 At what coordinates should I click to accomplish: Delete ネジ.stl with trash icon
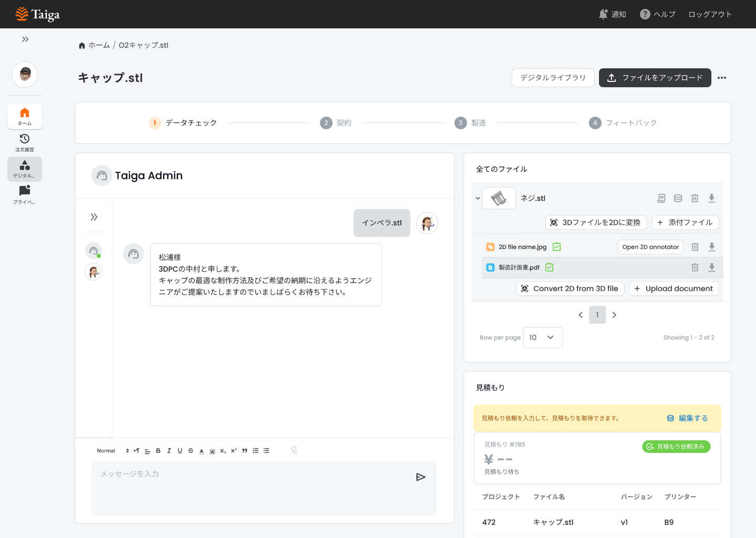pyautogui.click(x=695, y=198)
